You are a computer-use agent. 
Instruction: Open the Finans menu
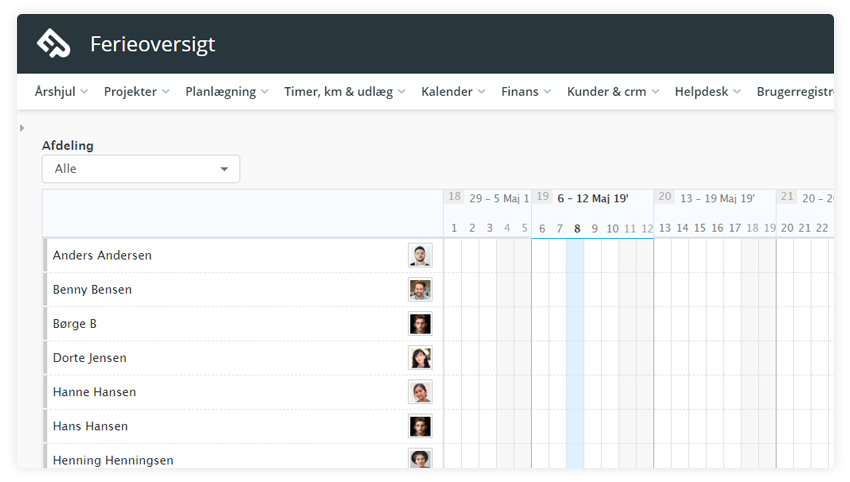click(x=526, y=92)
